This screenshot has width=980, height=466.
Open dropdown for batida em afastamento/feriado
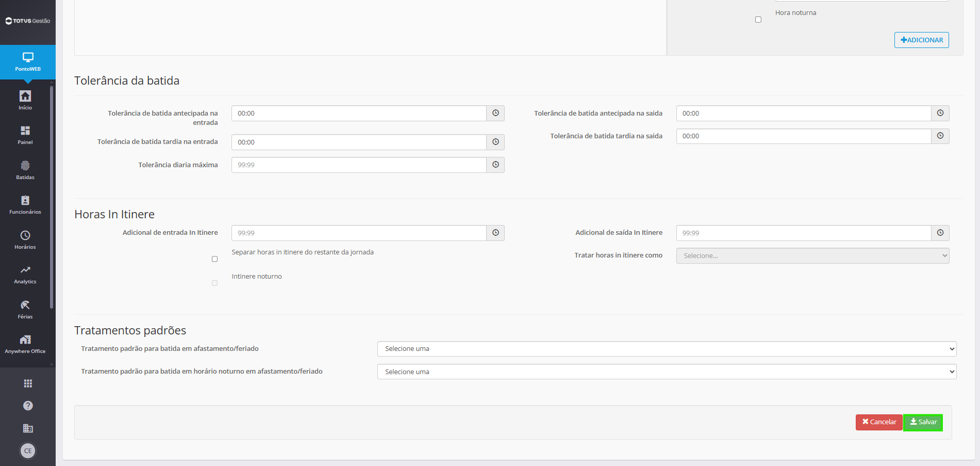(x=667, y=349)
